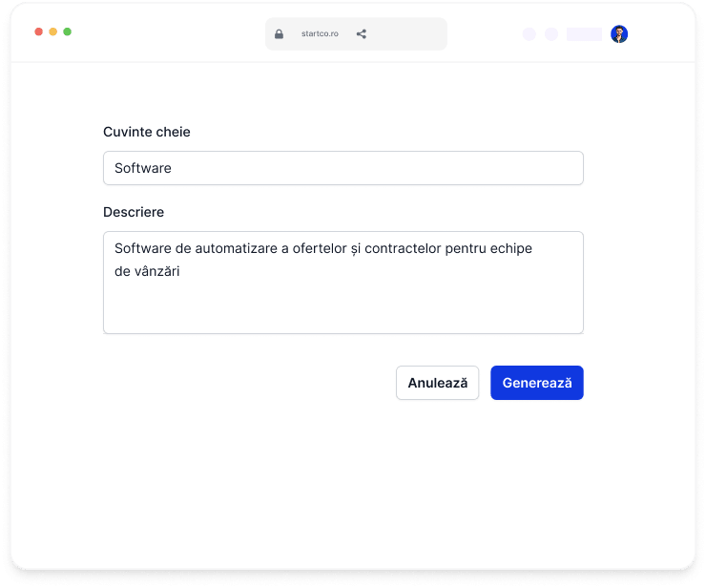This screenshot has height=588, width=706.
Task: Open the user profile avatar
Action: 619,33
